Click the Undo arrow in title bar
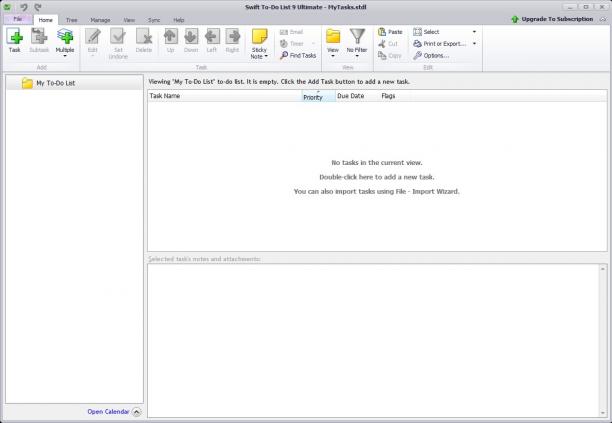The width and height of the screenshot is (612, 423). pos(24,7)
